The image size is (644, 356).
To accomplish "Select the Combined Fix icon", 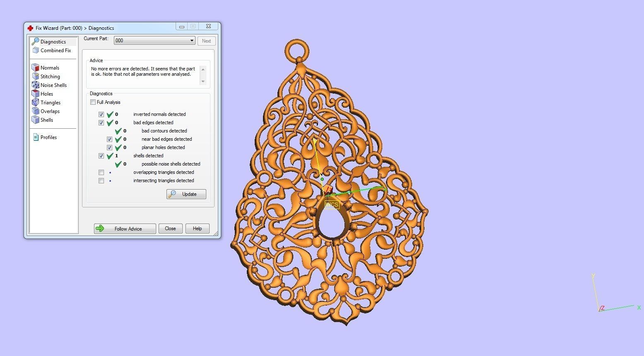I will tap(36, 51).
